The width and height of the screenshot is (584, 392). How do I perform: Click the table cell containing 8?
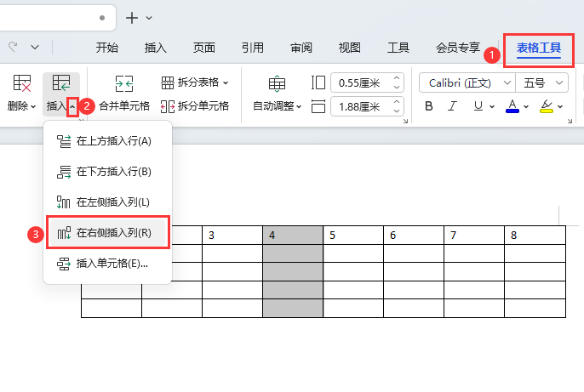tap(535, 235)
